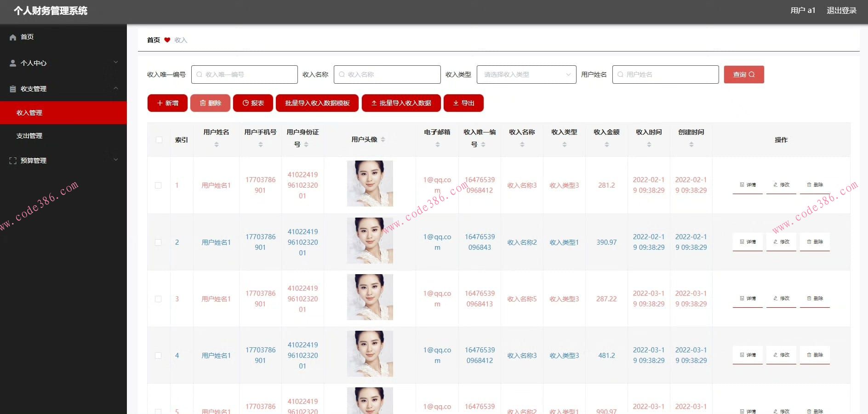Open 支出管理 in the sidebar
Viewport: 868px width, 414px height.
point(29,136)
